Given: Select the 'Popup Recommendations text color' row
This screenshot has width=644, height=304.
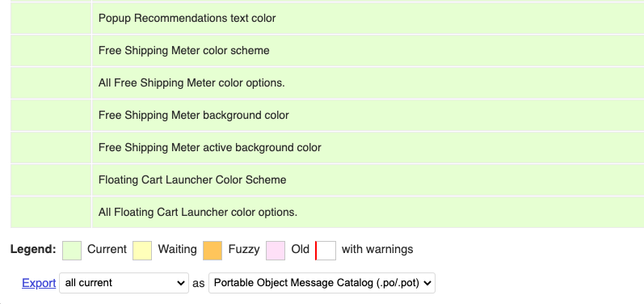Looking at the screenshot, I should [368, 18].
